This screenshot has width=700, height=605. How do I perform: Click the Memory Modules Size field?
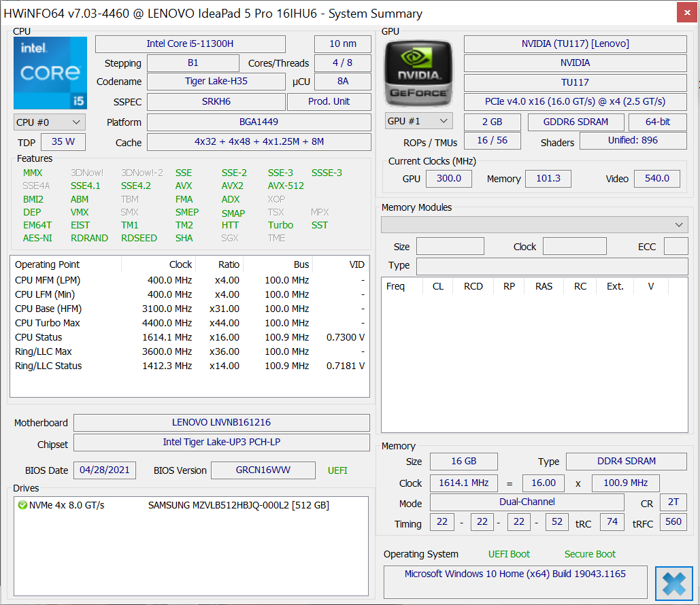tap(450, 246)
